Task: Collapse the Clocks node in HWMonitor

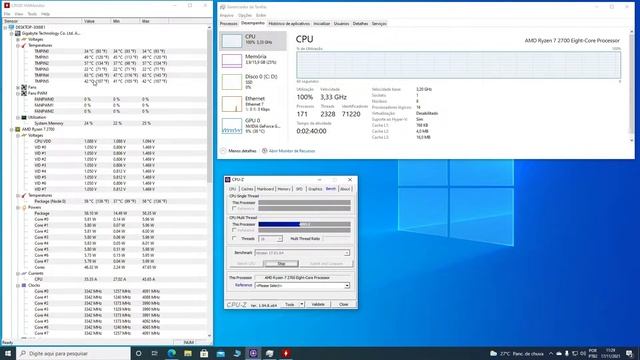Action: 18,285
